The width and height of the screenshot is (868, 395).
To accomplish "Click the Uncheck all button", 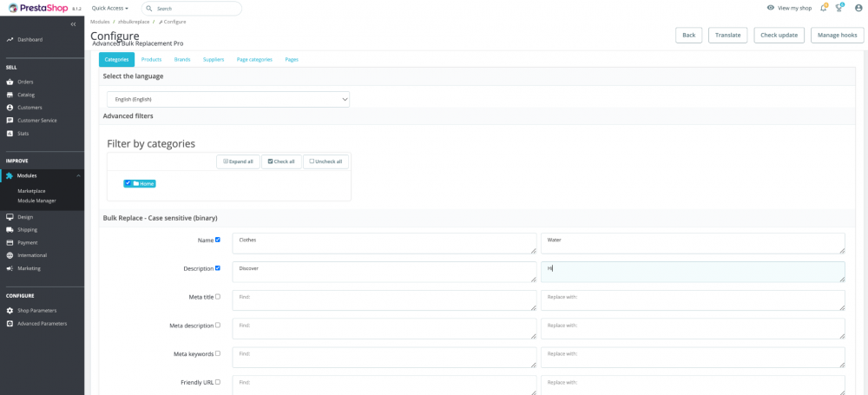I will (326, 161).
